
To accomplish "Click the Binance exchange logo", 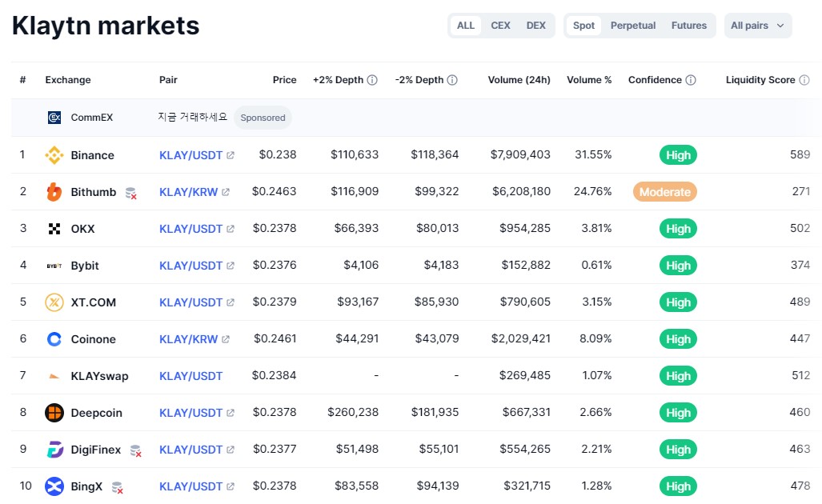I will [x=54, y=155].
